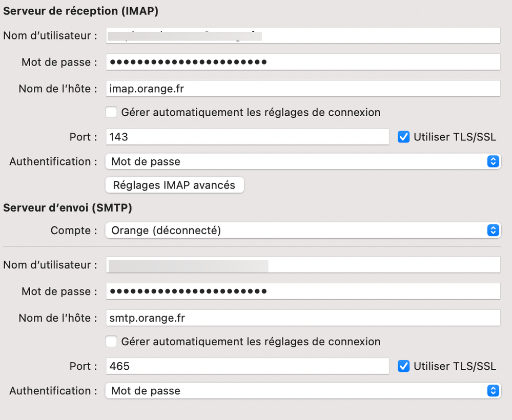Click the chevron icon on the Compte popup

tap(493, 230)
